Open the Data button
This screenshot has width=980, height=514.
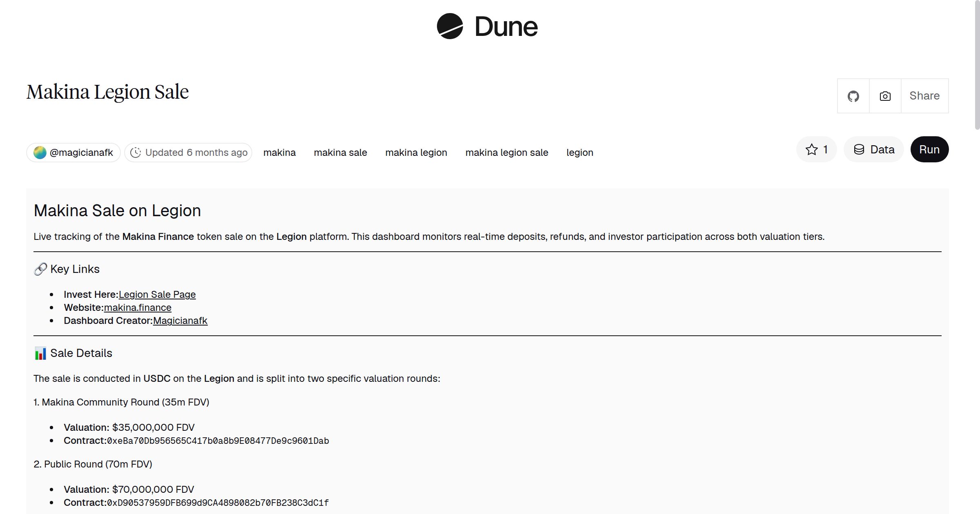(874, 149)
